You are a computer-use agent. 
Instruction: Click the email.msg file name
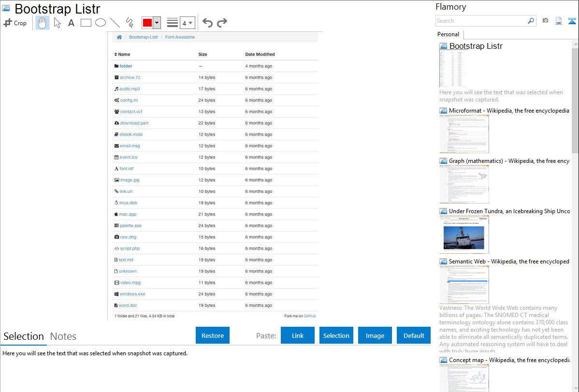tap(130, 146)
